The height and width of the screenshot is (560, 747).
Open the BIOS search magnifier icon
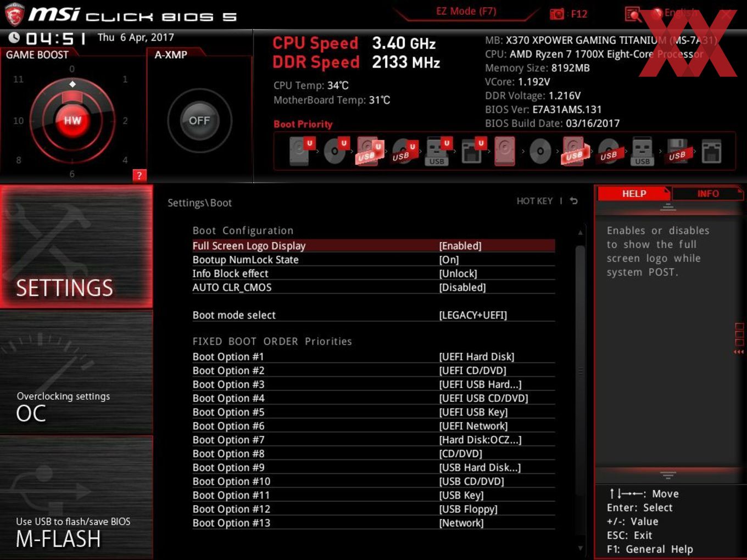[633, 14]
